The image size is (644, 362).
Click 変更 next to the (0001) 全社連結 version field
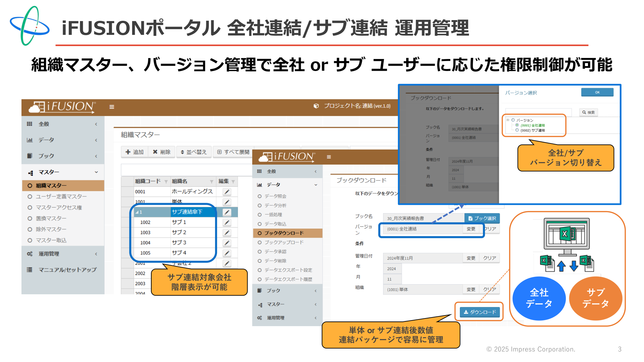471,229
